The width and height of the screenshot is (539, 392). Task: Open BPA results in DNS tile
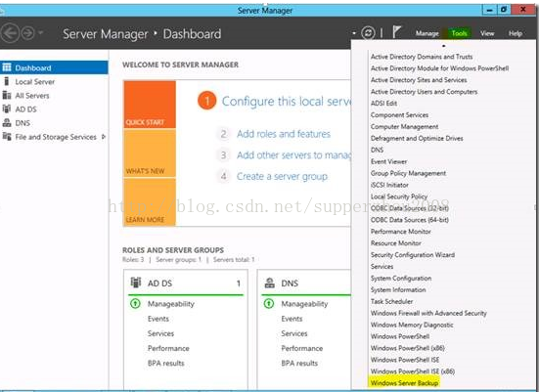(x=299, y=363)
